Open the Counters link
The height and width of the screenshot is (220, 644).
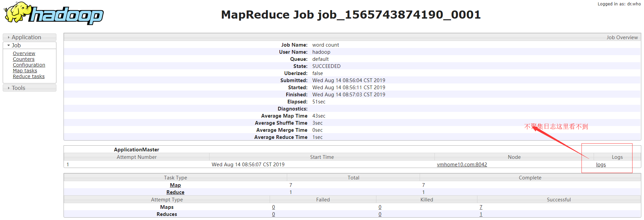[x=24, y=59]
